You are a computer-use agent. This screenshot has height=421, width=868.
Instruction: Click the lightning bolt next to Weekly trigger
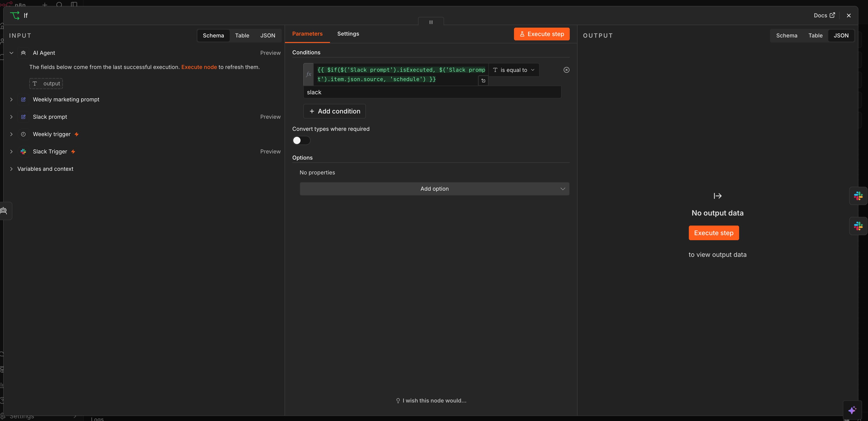coord(77,134)
